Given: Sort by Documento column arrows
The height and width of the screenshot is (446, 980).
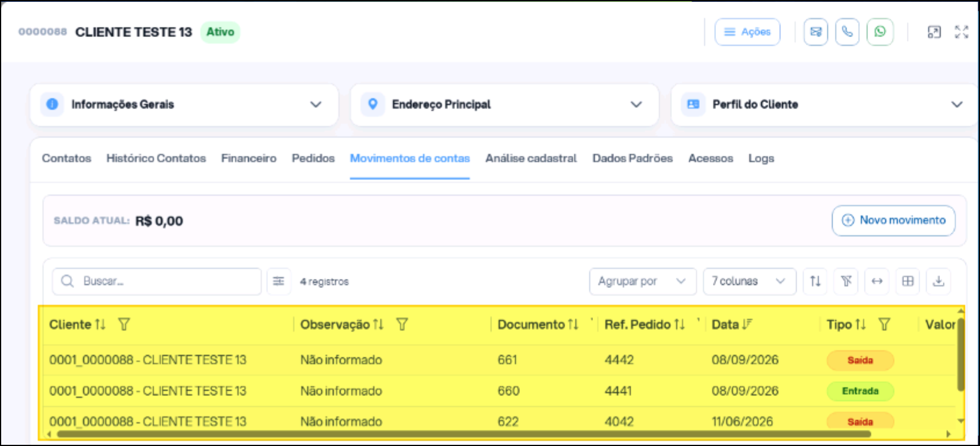Looking at the screenshot, I should pos(573,324).
